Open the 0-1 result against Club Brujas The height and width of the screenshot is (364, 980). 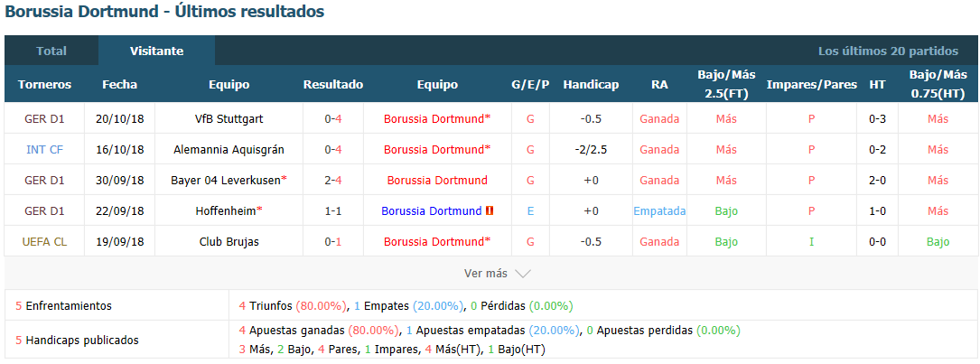[x=333, y=241]
